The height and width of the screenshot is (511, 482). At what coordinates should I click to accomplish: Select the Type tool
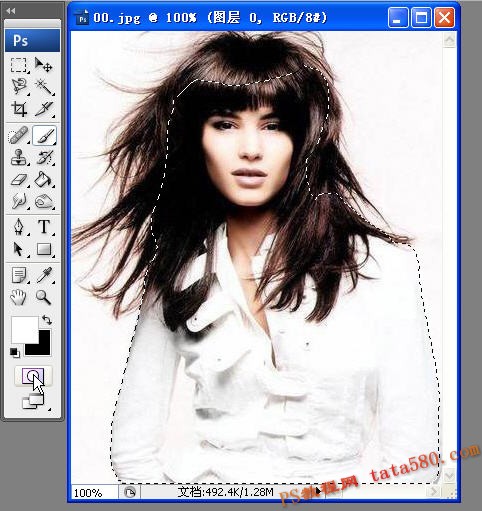pyautogui.click(x=44, y=227)
